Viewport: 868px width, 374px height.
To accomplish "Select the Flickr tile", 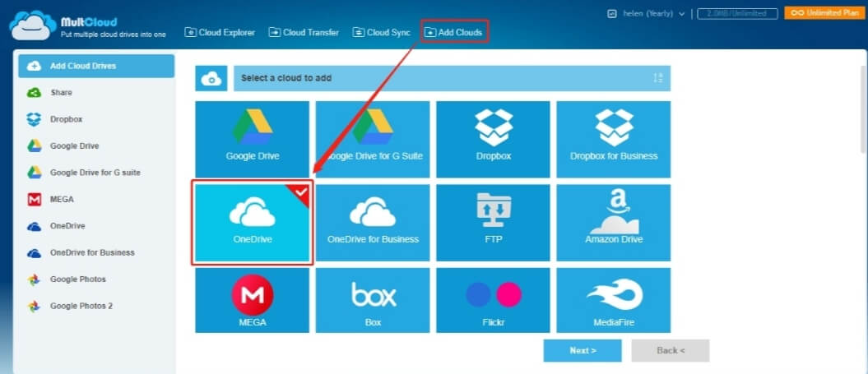I will click(x=493, y=300).
